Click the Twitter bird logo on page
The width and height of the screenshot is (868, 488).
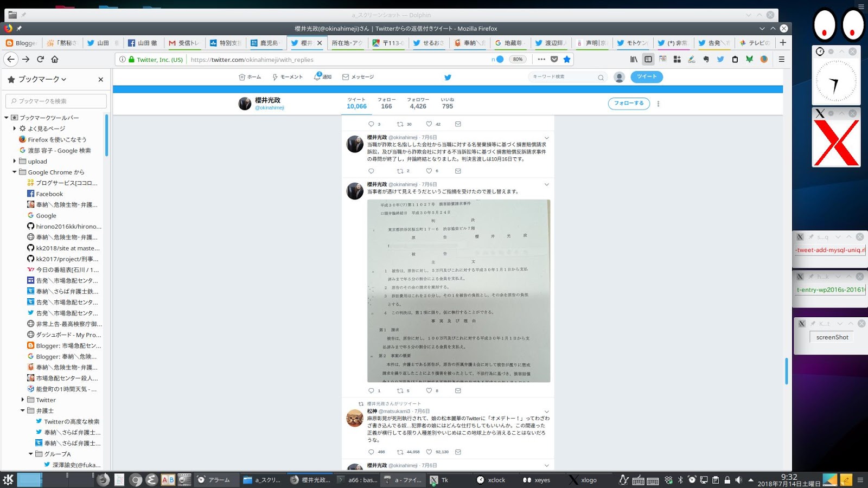pyautogui.click(x=448, y=77)
